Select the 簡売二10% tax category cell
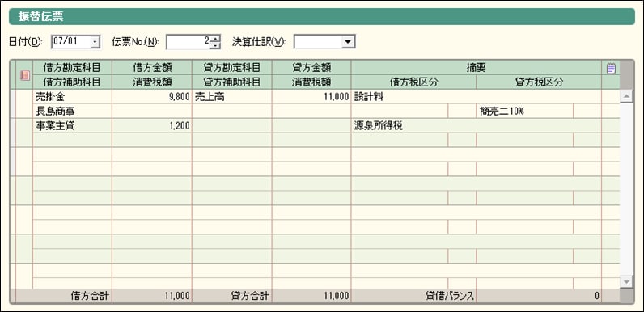 (x=525, y=111)
